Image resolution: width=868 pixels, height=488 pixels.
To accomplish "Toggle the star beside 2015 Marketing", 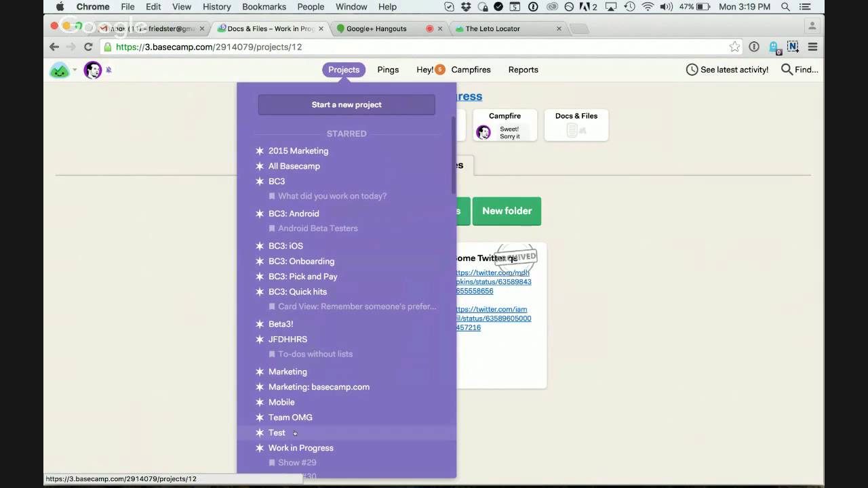I will coord(259,150).
